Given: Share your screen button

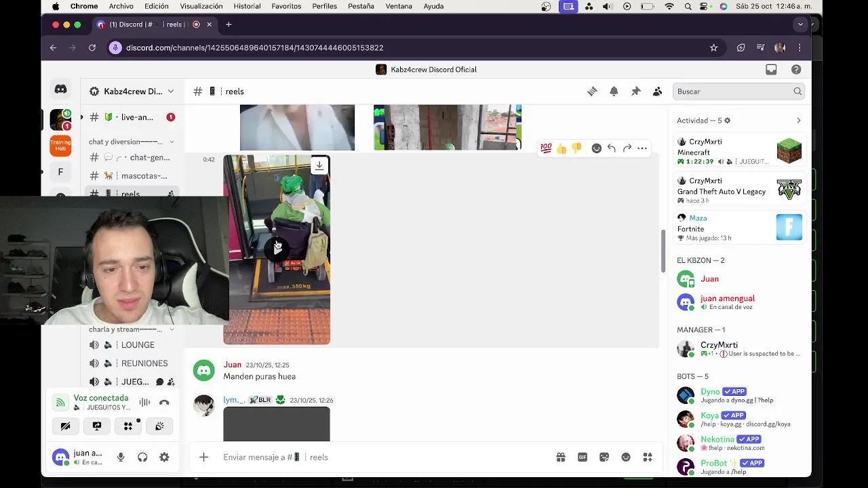Looking at the screenshot, I should coord(97,426).
